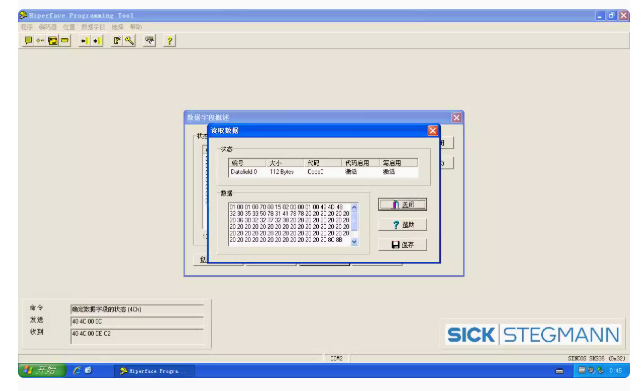Open the 选择 menu
The height and width of the screenshot is (391, 642).
click(118, 27)
